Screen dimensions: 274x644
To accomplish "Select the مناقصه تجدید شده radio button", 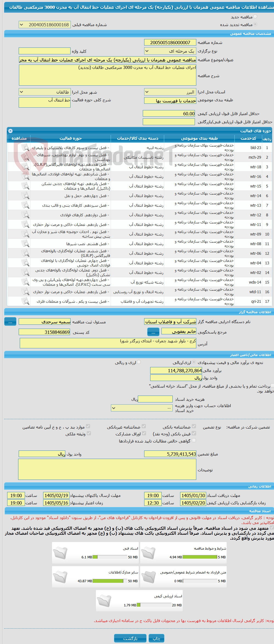I will [255, 24].
